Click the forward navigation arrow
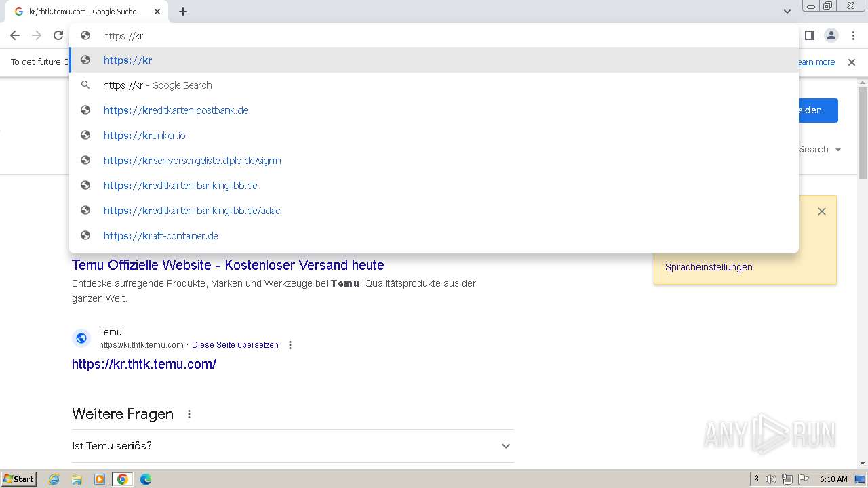868x488 pixels. (37, 35)
